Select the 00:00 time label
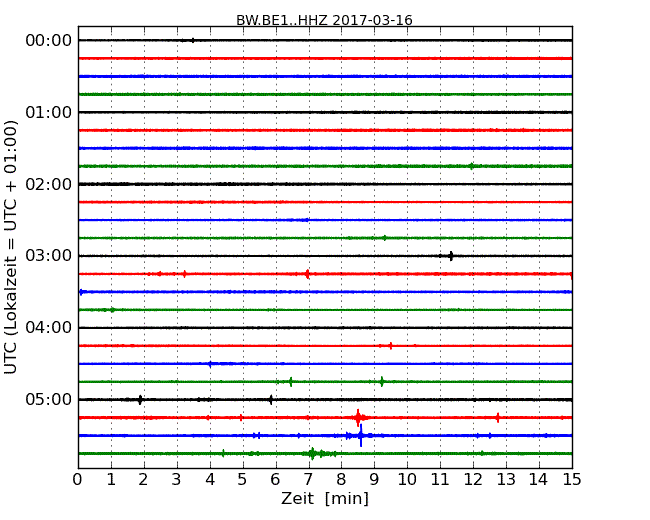 point(49,41)
